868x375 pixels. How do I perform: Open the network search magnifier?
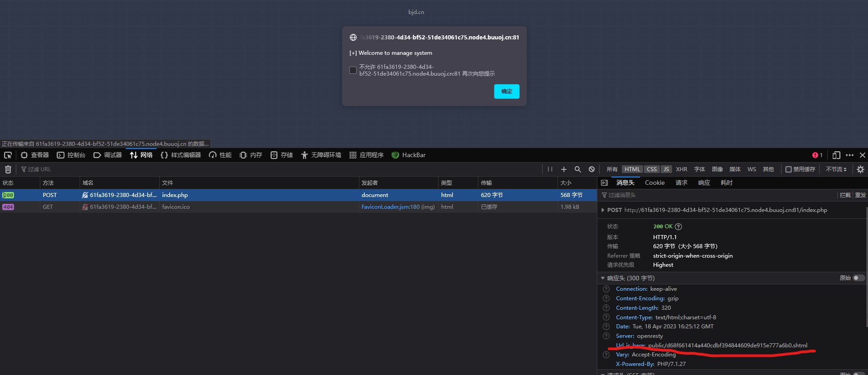[578, 169]
